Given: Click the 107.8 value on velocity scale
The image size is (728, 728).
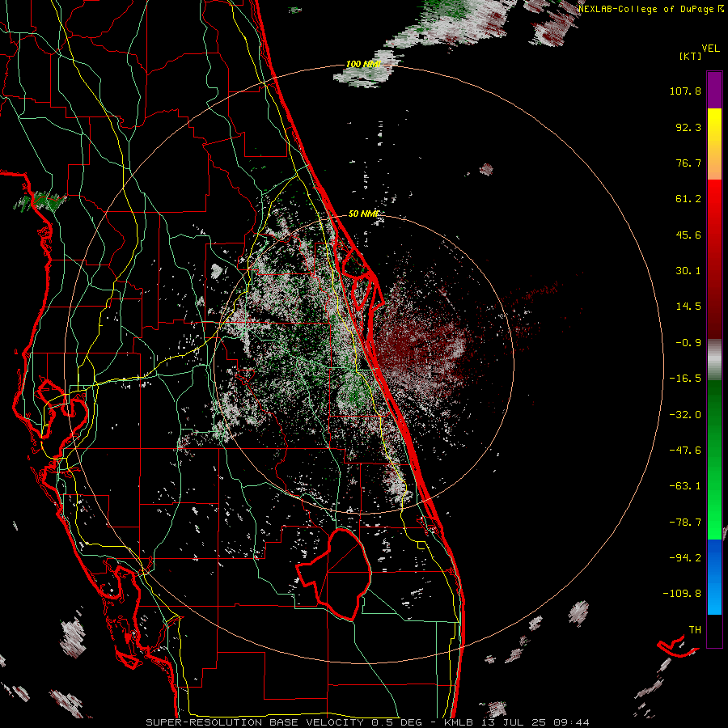Looking at the screenshot, I should pyautogui.click(x=685, y=91).
